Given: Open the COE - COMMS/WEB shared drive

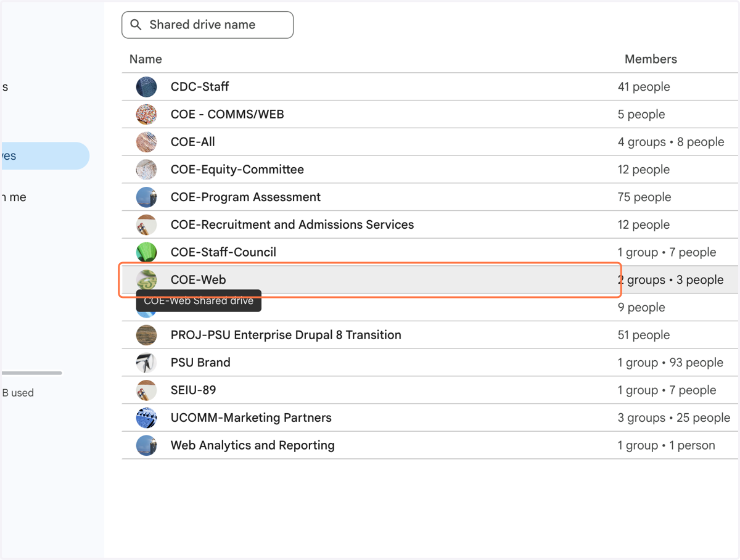Looking at the screenshot, I should pyautogui.click(x=228, y=115).
